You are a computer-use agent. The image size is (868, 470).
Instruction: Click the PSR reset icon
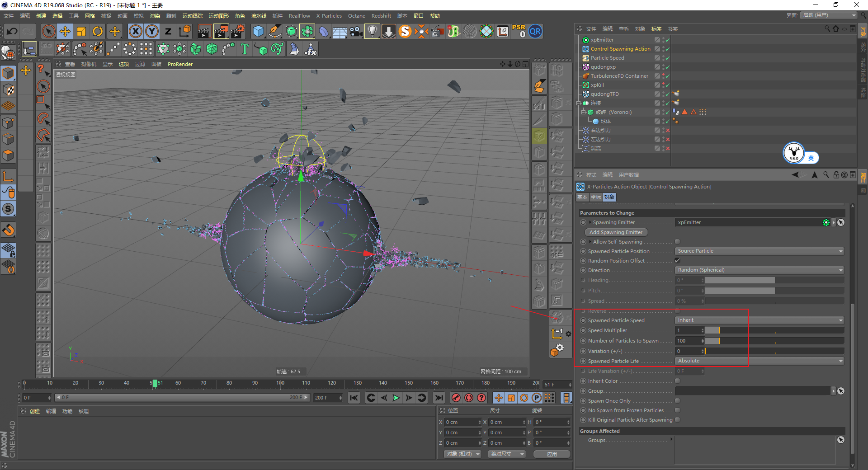(x=519, y=31)
